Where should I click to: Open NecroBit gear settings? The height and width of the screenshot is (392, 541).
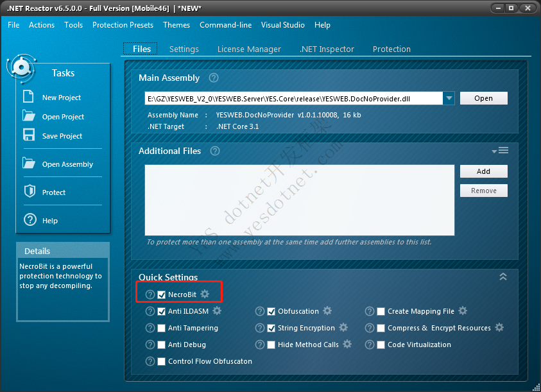coord(205,294)
